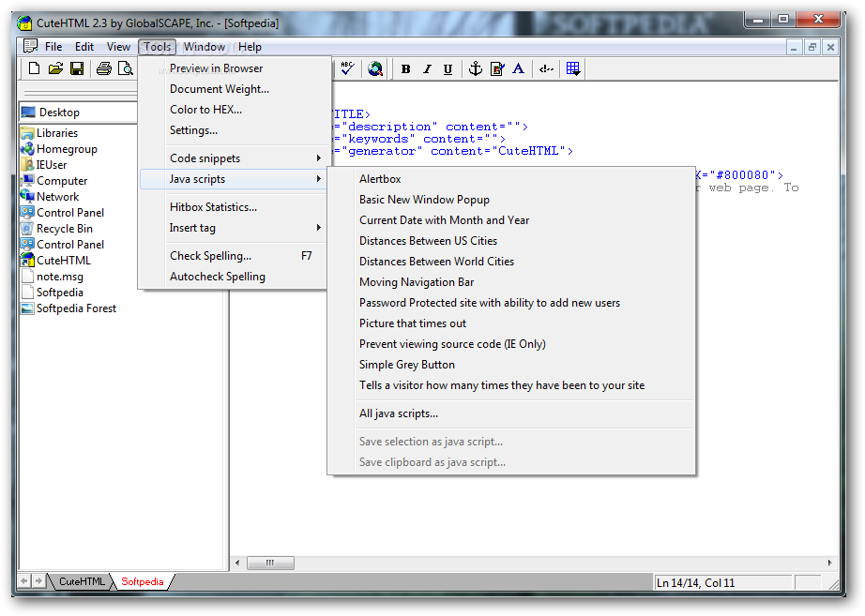Image resolution: width=865 pixels, height=616 pixels.
Task: Click the New document toolbar icon
Action: 34,68
